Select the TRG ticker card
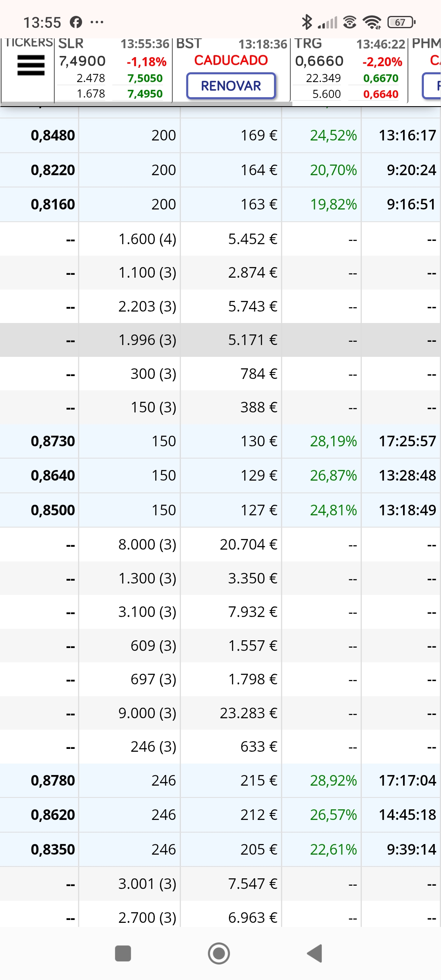 tap(349, 69)
